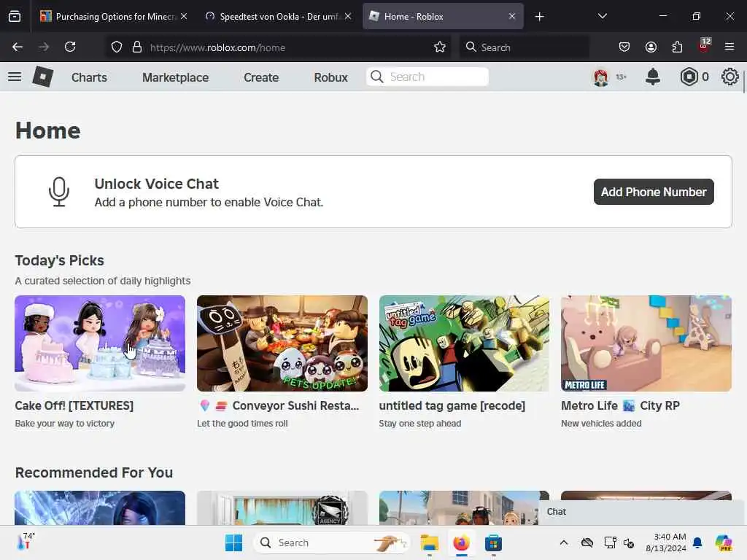Viewport: 747px width, 560px height.
Task: Click the Firefox toolbar Search box
Action: (x=524, y=47)
